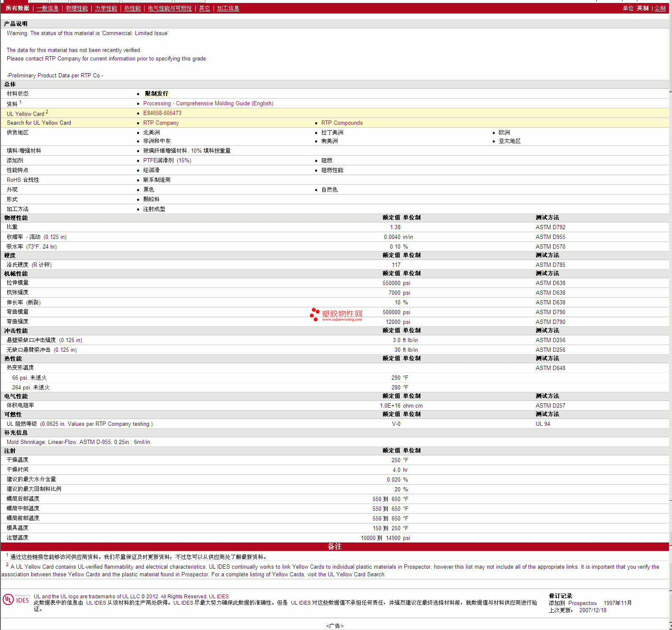
Task: Search UL Yellow Card for RTP Company
Action: [161, 123]
